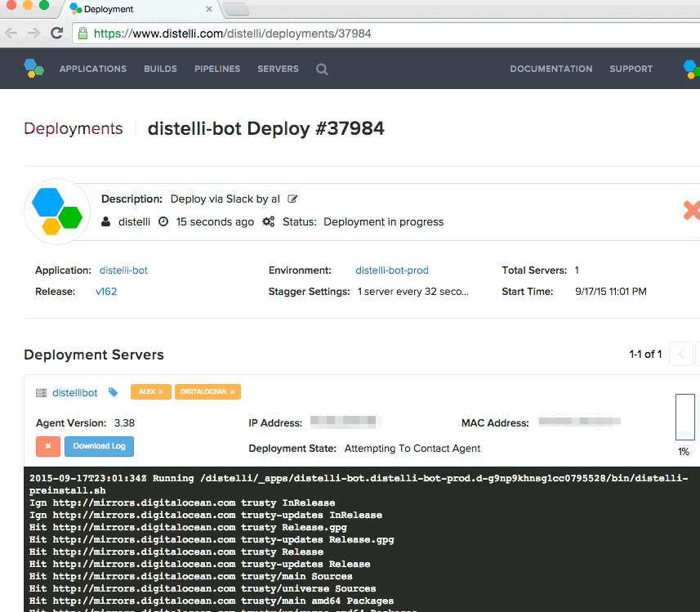Go to previous page of deployment servers
This screenshot has width=700, height=612.
click(681, 355)
